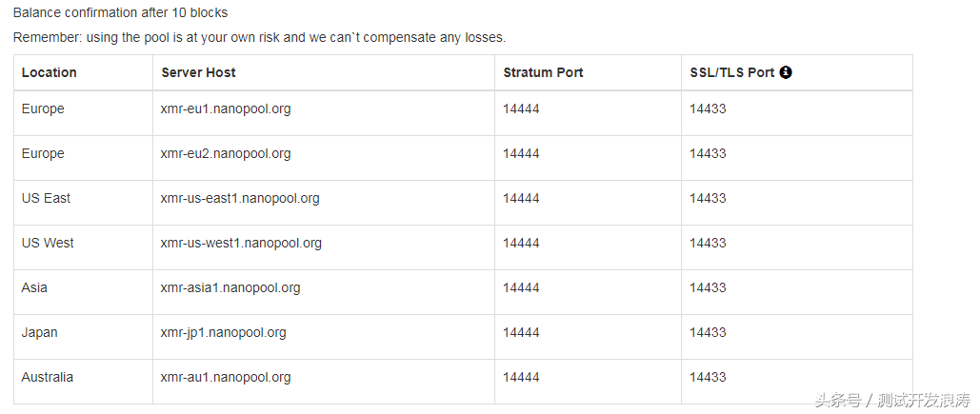Click the xmr-us-east1.nanopool.org host entry
Image resolution: width=980 pixels, height=414 pixels.
tap(239, 199)
